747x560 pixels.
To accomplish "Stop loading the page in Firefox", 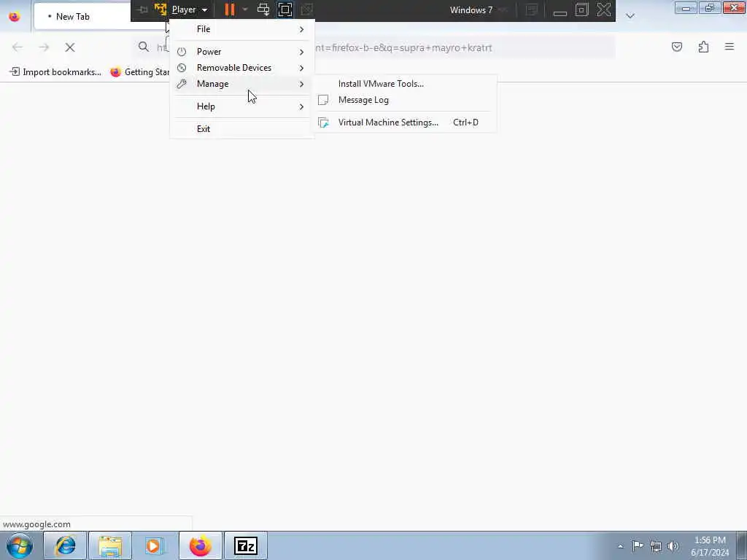I will (x=70, y=47).
